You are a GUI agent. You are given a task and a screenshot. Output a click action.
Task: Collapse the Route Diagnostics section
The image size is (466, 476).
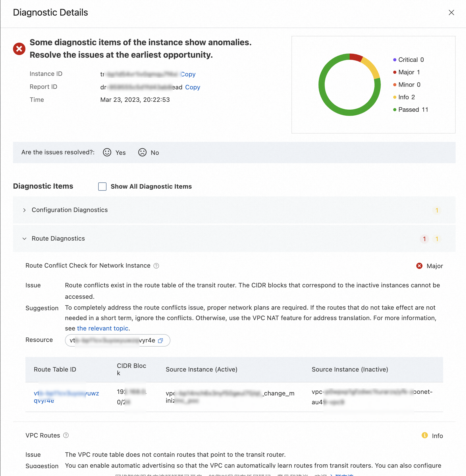click(24, 239)
